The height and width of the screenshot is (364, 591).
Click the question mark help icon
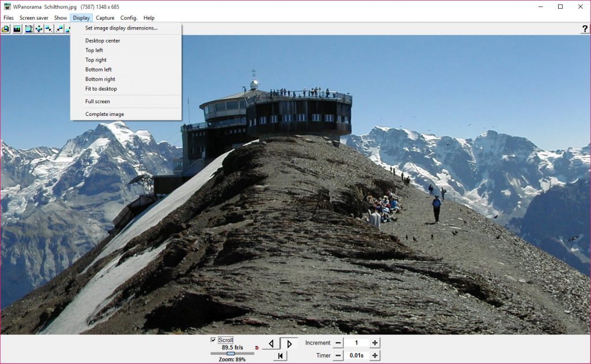pyautogui.click(x=585, y=29)
